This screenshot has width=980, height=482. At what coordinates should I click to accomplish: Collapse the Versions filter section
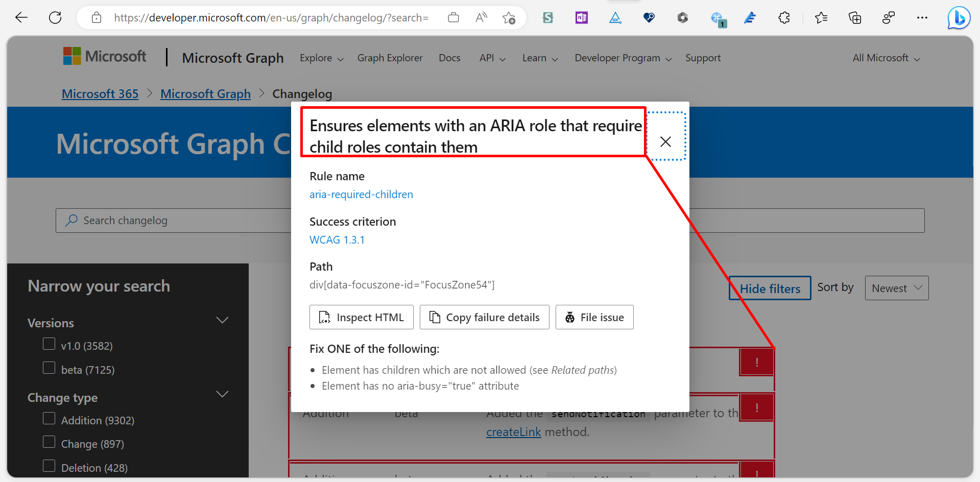(x=222, y=320)
